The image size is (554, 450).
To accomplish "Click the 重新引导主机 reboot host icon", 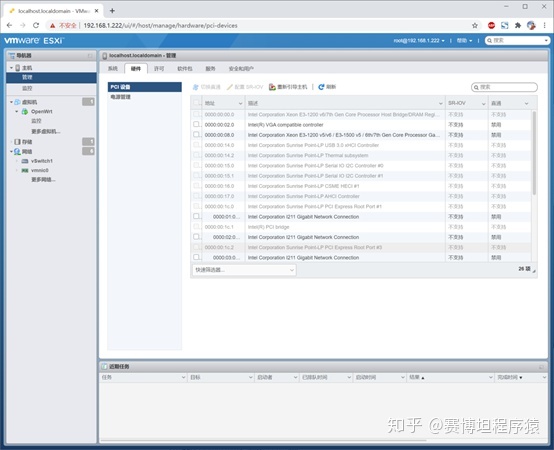I will pos(272,87).
